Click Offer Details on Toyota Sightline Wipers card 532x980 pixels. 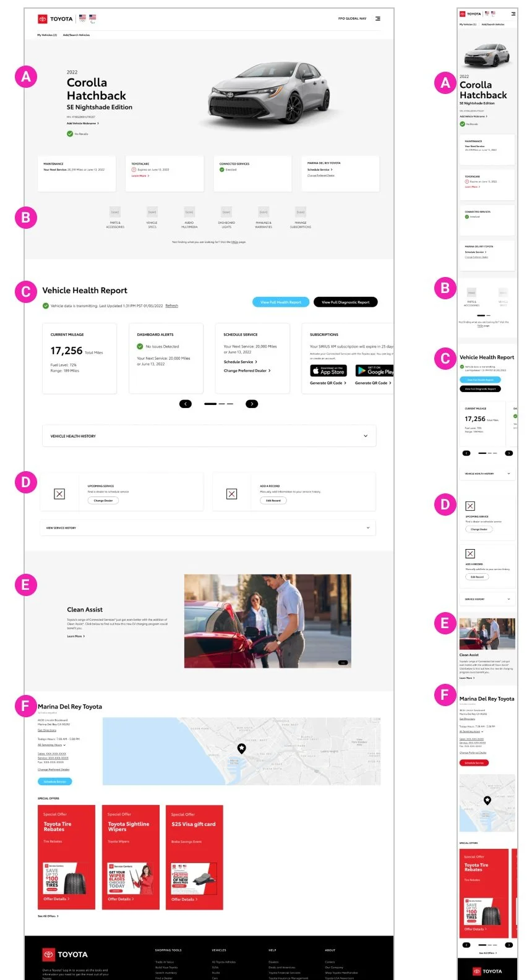(121, 899)
